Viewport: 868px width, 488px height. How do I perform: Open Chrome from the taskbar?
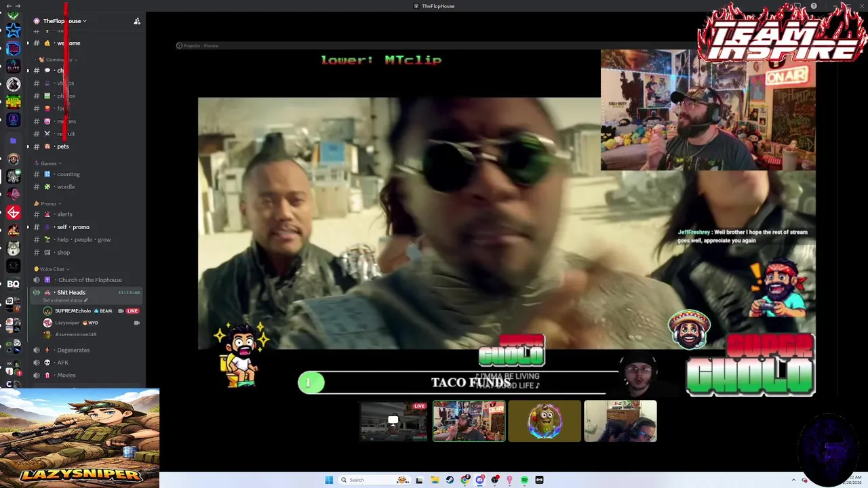pos(465,480)
